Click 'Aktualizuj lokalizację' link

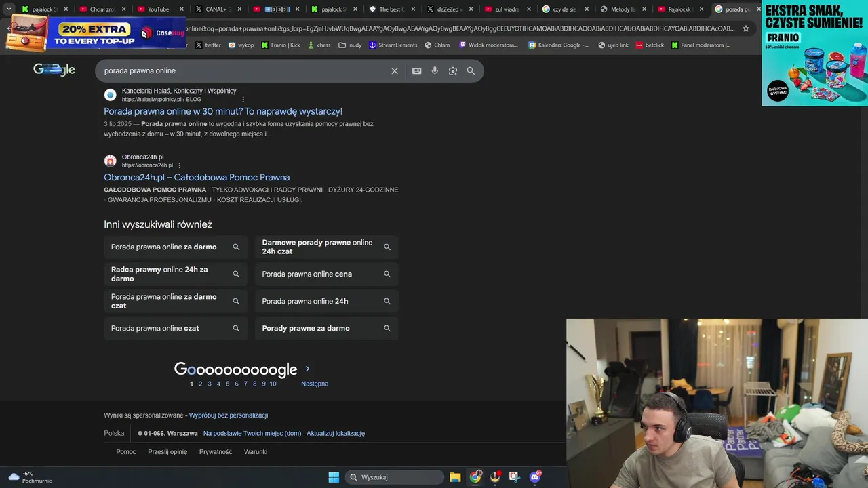[x=336, y=434]
